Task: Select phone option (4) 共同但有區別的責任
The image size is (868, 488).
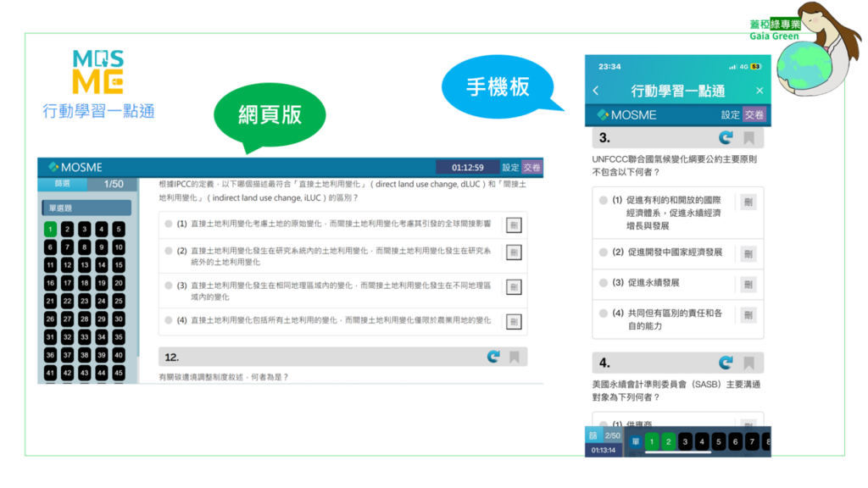Action: [604, 313]
